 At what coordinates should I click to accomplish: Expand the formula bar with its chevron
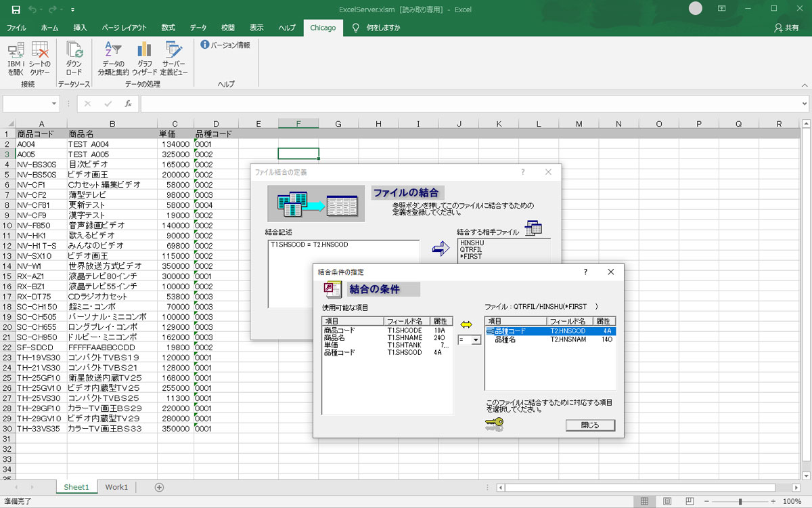(x=805, y=104)
